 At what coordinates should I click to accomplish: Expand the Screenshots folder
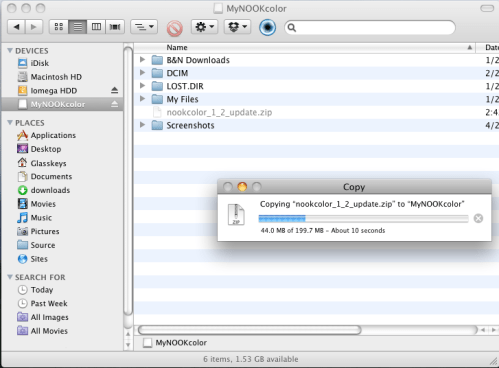point(142,125)
